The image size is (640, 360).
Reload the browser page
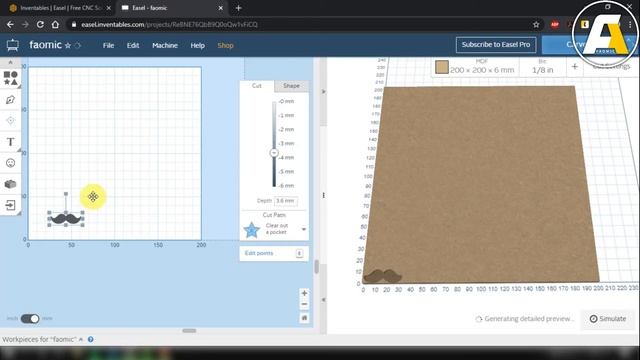click(x=40, y=24)
